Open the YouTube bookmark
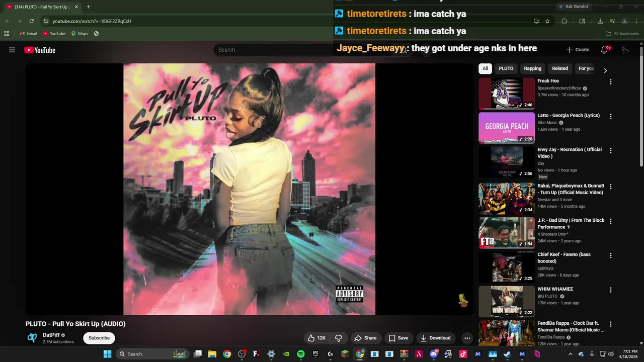The height and width of the screenshot is (362, 644). [54, 34]
